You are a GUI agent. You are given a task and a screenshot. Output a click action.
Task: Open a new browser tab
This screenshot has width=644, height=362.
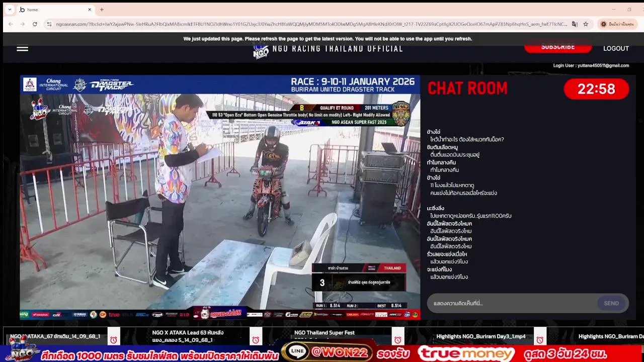point(102,10)
